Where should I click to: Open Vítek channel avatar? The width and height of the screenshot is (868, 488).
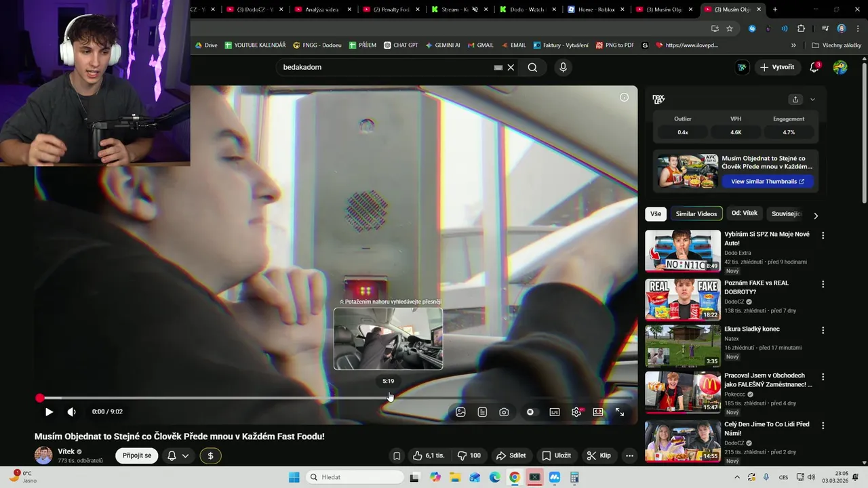(x=43, y=455)
